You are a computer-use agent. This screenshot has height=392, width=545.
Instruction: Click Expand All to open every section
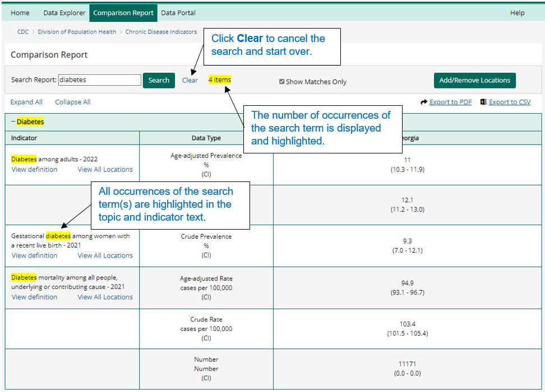[26, 102]
